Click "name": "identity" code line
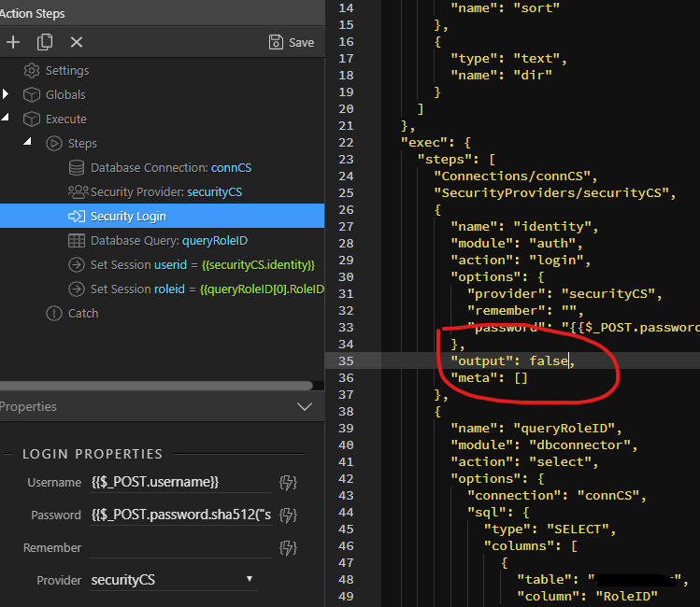 [x=524, y=227]
